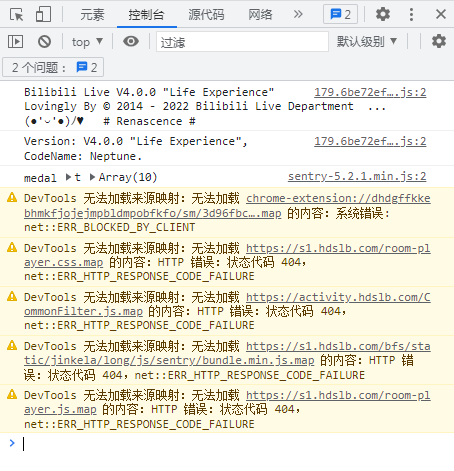Click warning icon of room-player.js.map message
Image resolution: width=454 pixels, height=471 pixels.
coord(12,394)
